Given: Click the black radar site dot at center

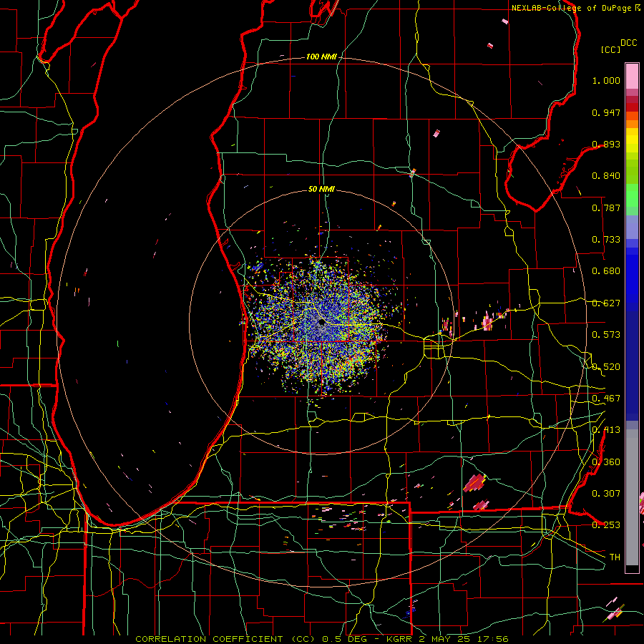Looking at the screenshot, I should click(321, 322).
